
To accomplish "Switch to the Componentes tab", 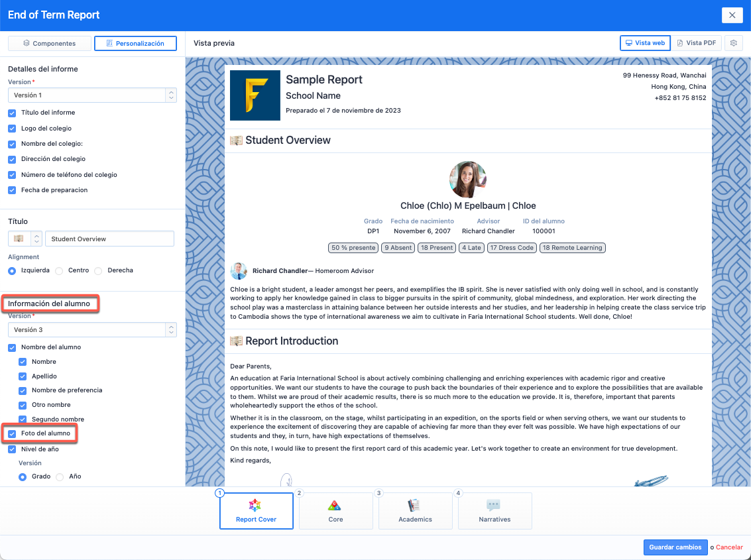I will [x=49, y=44].
